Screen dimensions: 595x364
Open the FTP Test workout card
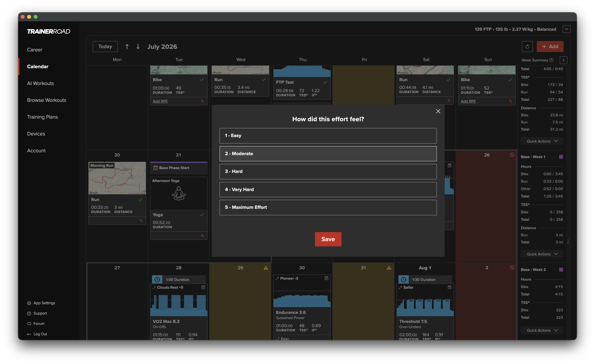(302, 83)
